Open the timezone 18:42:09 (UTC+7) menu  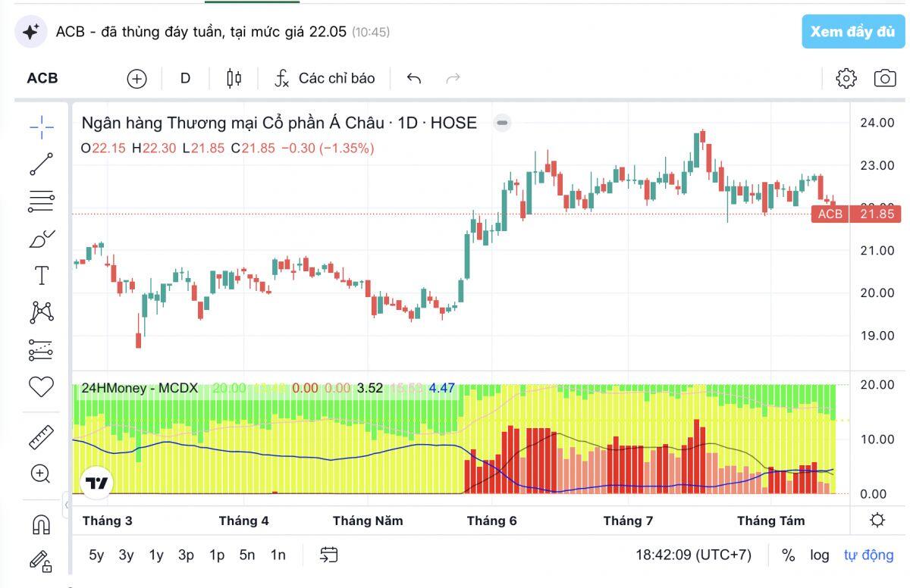point(693,555)
